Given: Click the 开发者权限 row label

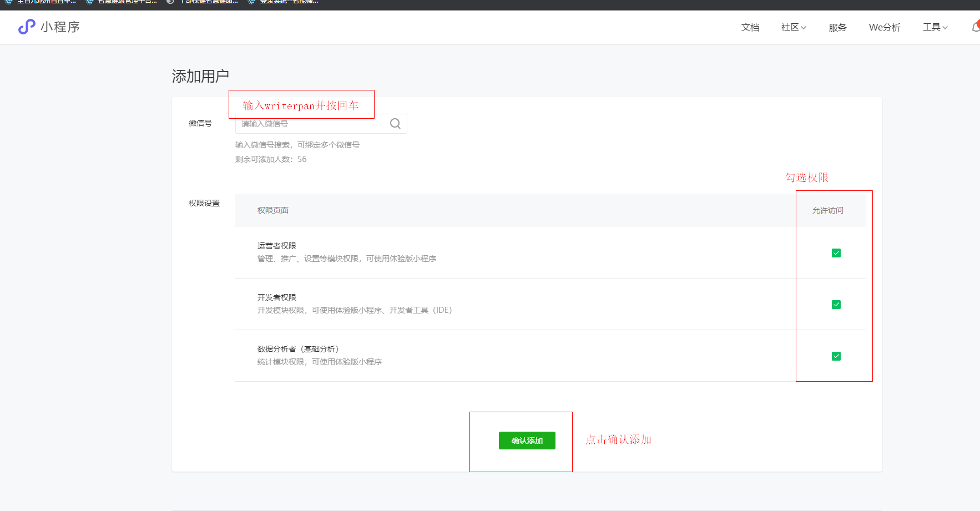Looking at the screenshot, I should click(276, 297).
